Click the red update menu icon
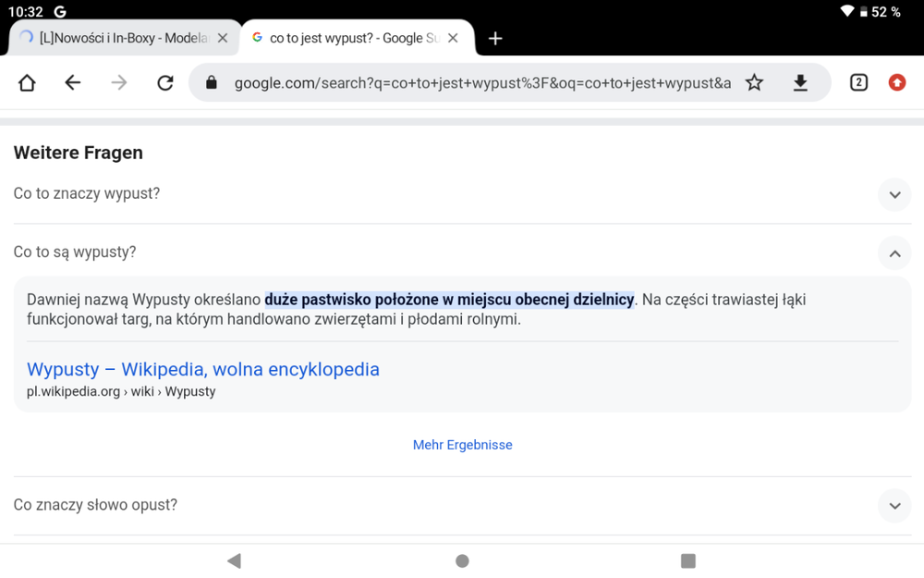 [x=896, y=83]
